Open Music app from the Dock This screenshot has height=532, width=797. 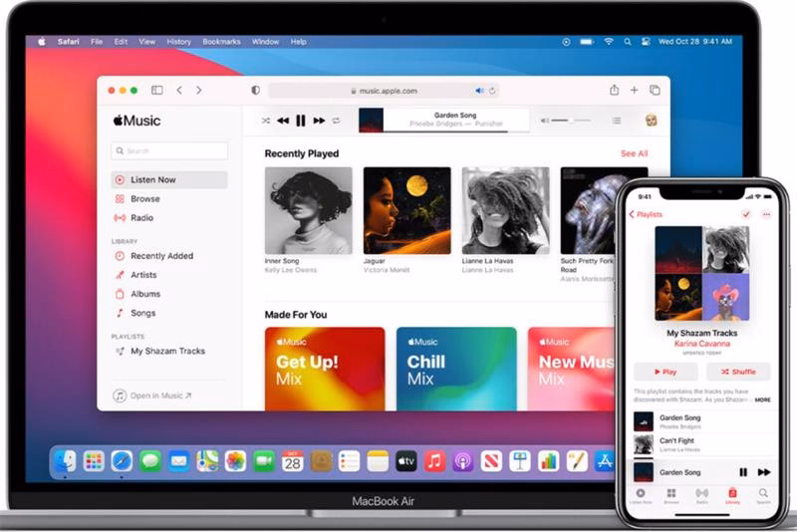[x=434, y=461]
